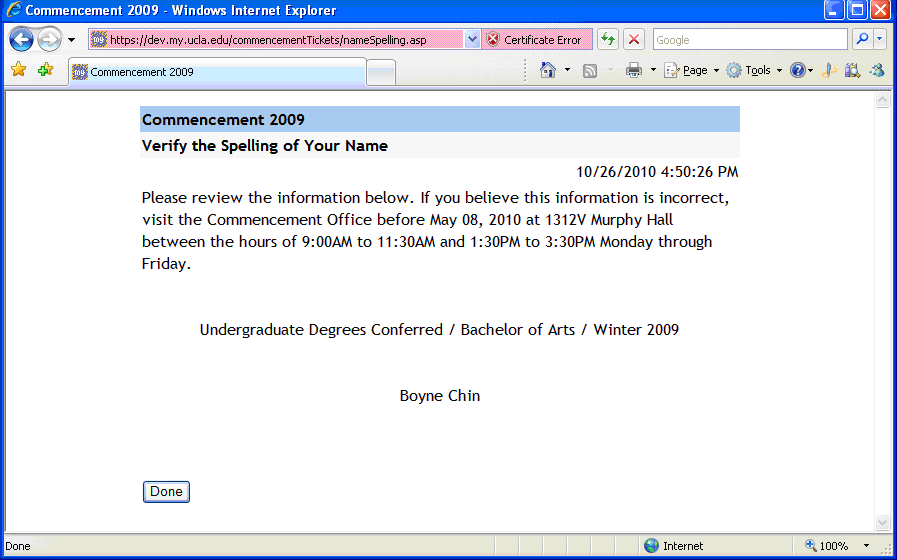Click the Certificate Error warning

(x=533, y=40)
